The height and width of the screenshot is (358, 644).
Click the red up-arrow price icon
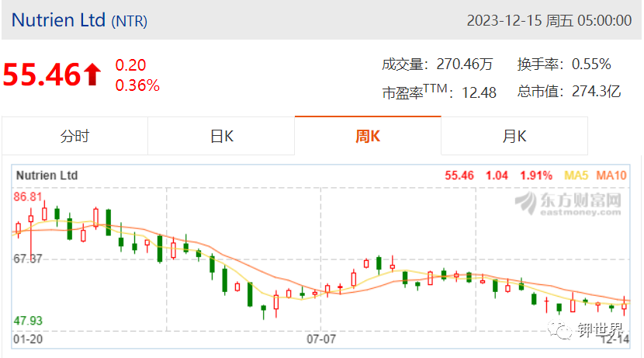[x=92, y=75]
